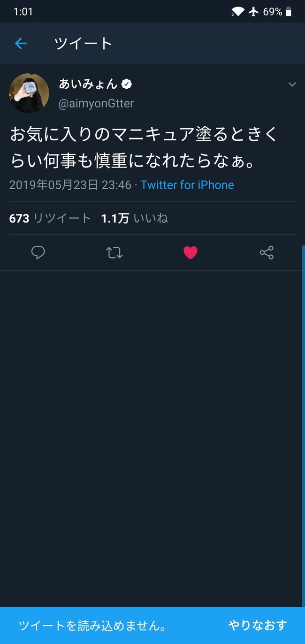The height and width of the screenshot is (644, 305).
Task: Click the Twitter for iPhone link
Action: [x=187, y=185]
